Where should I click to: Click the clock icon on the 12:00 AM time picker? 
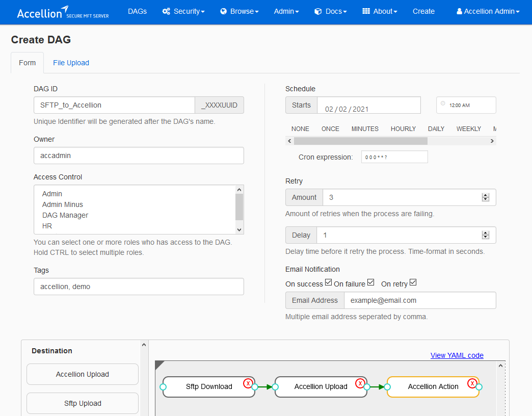(x=443, y=105)
